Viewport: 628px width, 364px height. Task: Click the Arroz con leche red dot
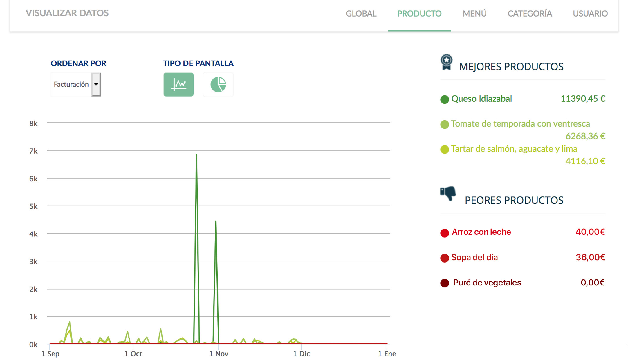(x=445, y=233)
